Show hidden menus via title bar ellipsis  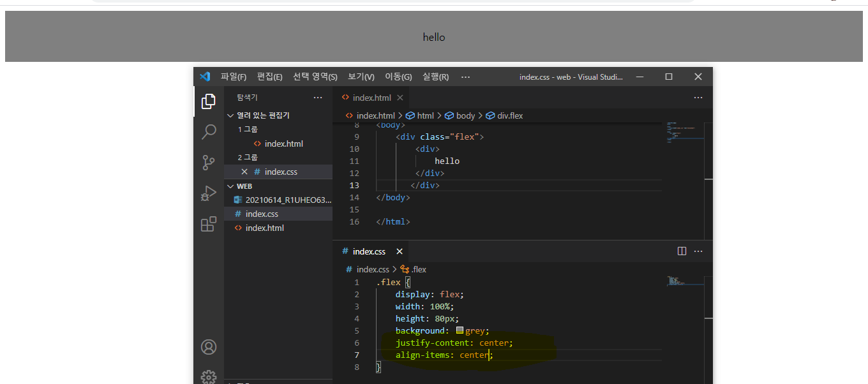pos(465,77)
